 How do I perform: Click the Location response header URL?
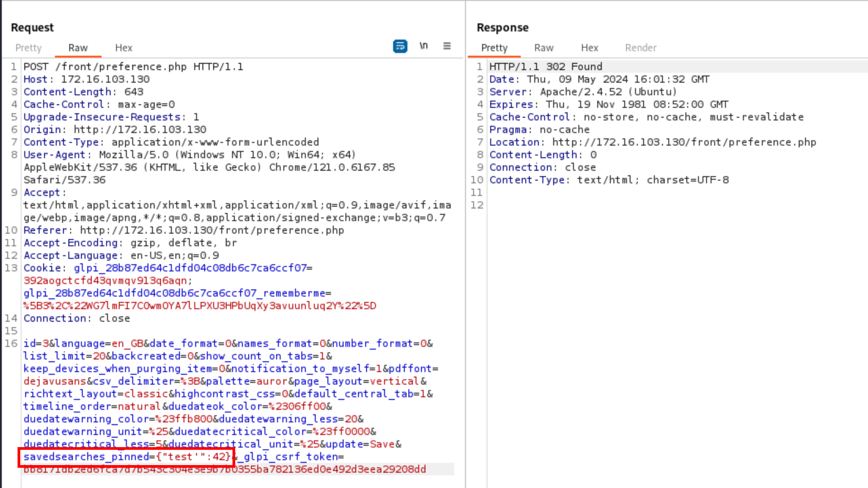point(684,142)
